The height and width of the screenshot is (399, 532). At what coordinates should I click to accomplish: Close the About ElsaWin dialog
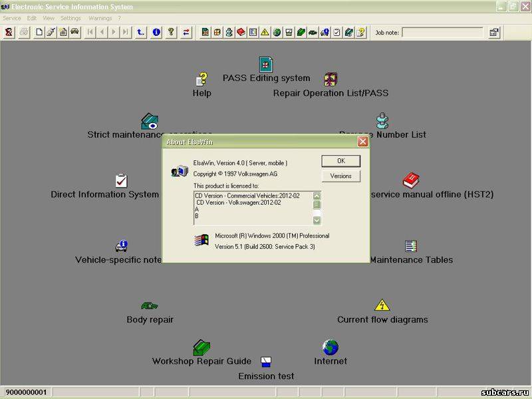(x=362, y=142)
